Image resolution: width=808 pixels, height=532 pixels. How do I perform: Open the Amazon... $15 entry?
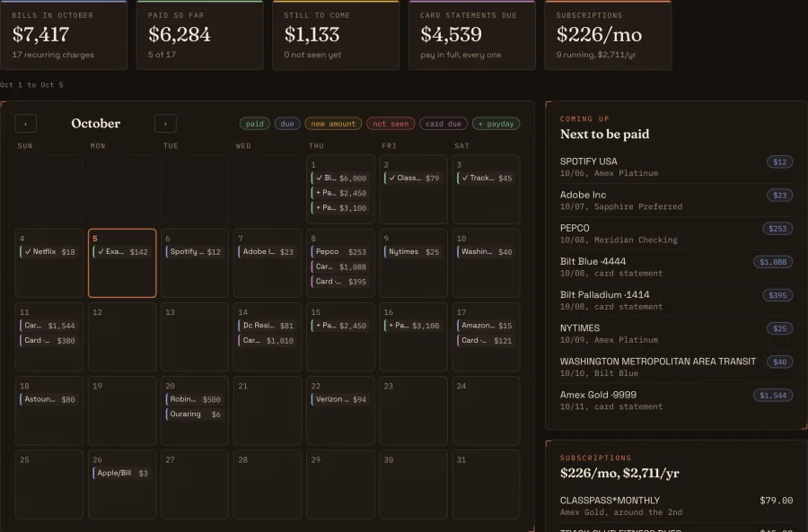486,326
